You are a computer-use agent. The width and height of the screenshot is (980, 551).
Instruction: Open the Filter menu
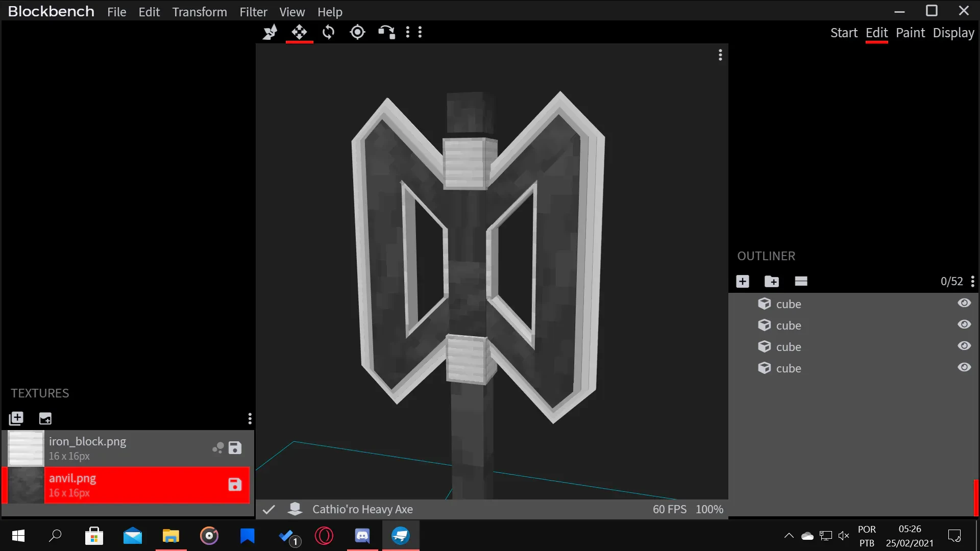pos(254,12)
